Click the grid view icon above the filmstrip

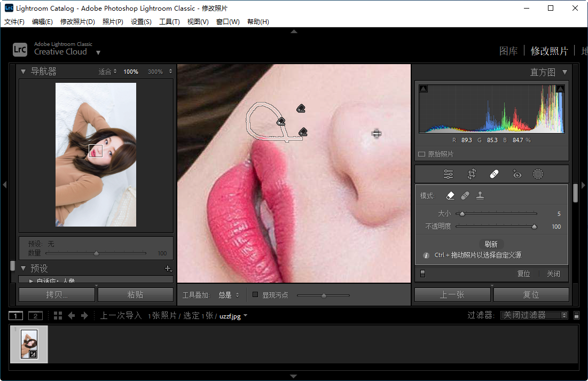[57, 315]
